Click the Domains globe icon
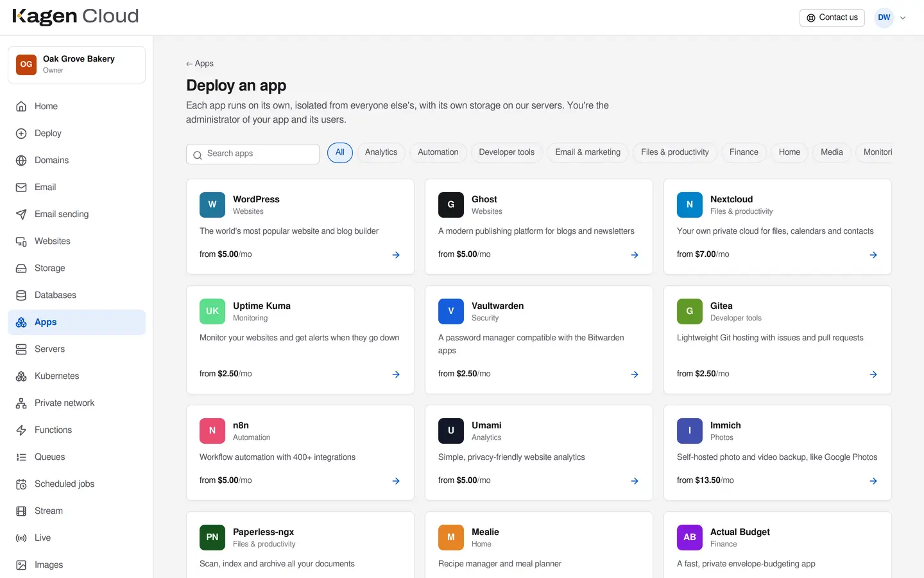 point(21,161)
